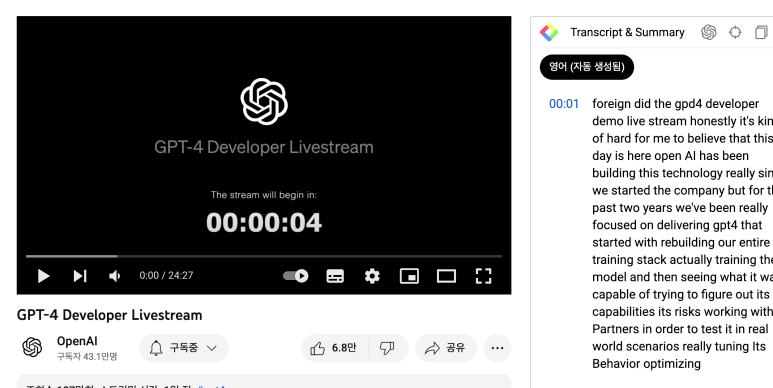773x388 pixels.
Task: Toggle the autoplay switch
Action: (x=296, y=276)
